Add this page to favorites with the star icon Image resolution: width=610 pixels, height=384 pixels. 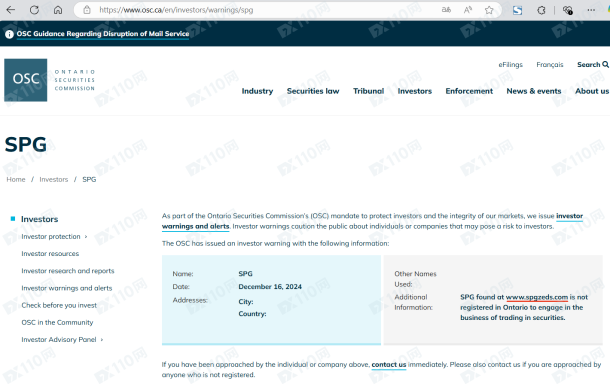[489, 10]
